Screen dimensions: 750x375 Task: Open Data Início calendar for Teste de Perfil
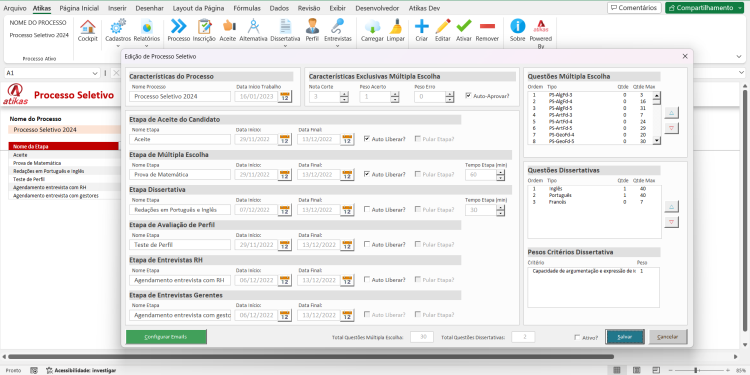[x=285, y=245]
